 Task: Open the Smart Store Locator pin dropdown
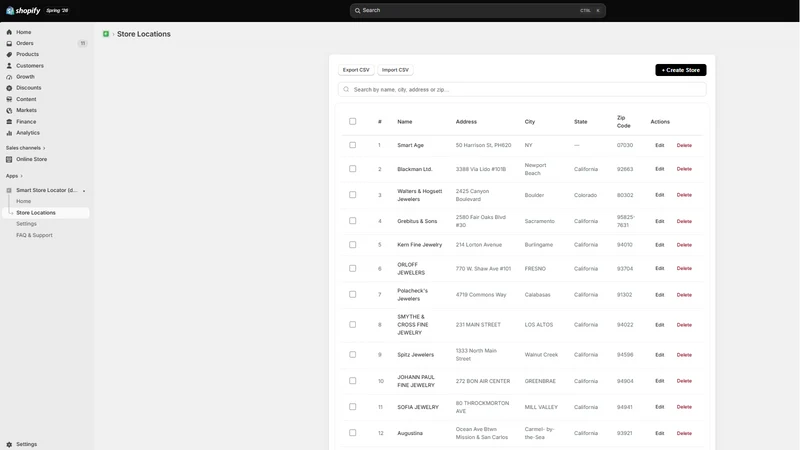pos(84,191)
